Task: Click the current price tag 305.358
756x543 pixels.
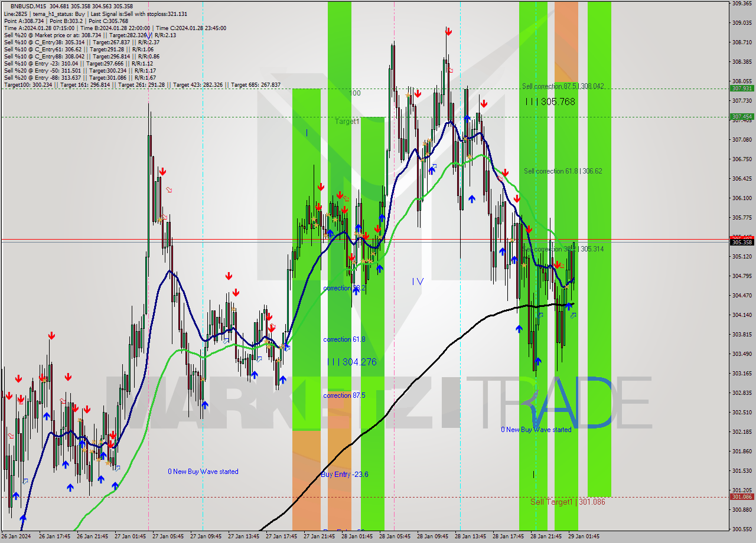Action: click(742, 242)
